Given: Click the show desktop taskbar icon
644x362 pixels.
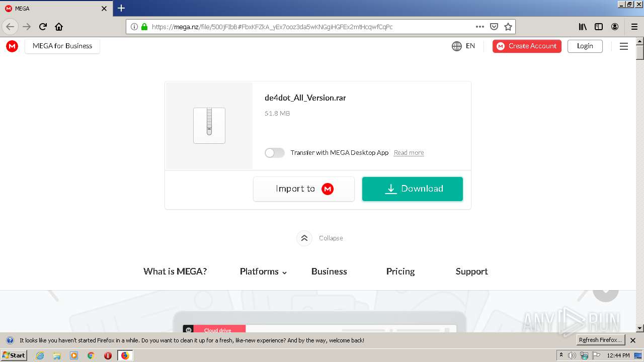Looking at the screenshot, I should pos(638,355).
